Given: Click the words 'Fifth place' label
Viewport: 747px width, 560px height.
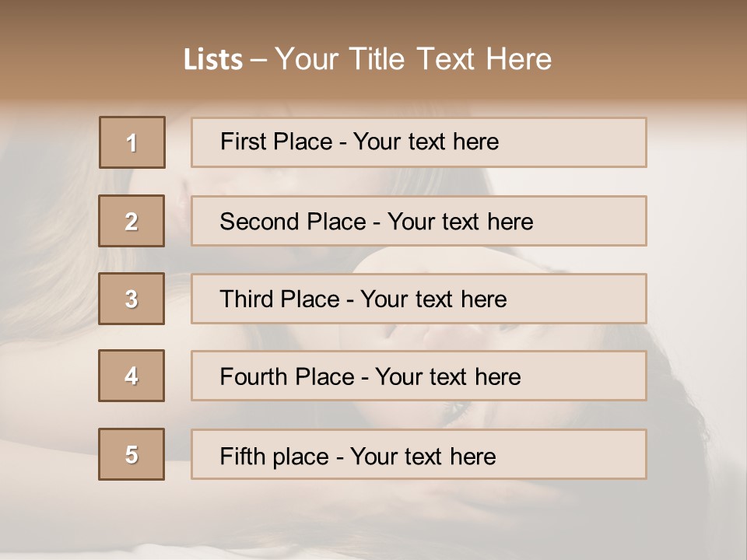Looking at the screenshot, I should [275, 456].
